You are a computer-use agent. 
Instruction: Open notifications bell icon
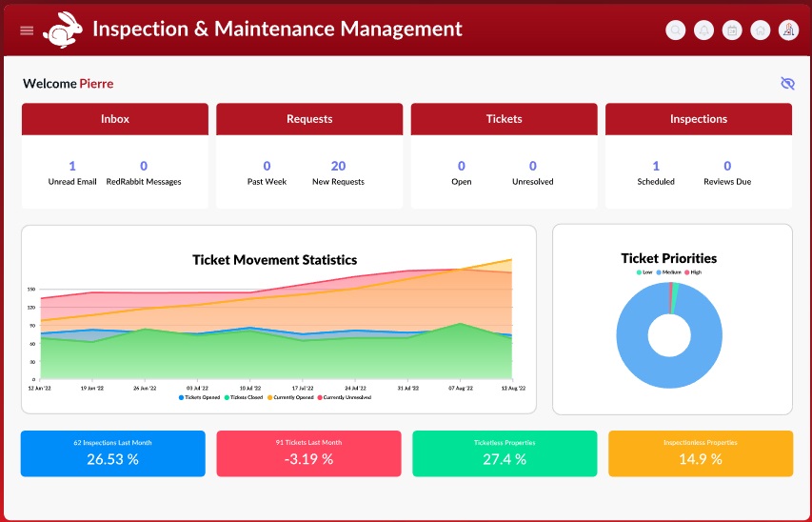click(x=703, y=30)
